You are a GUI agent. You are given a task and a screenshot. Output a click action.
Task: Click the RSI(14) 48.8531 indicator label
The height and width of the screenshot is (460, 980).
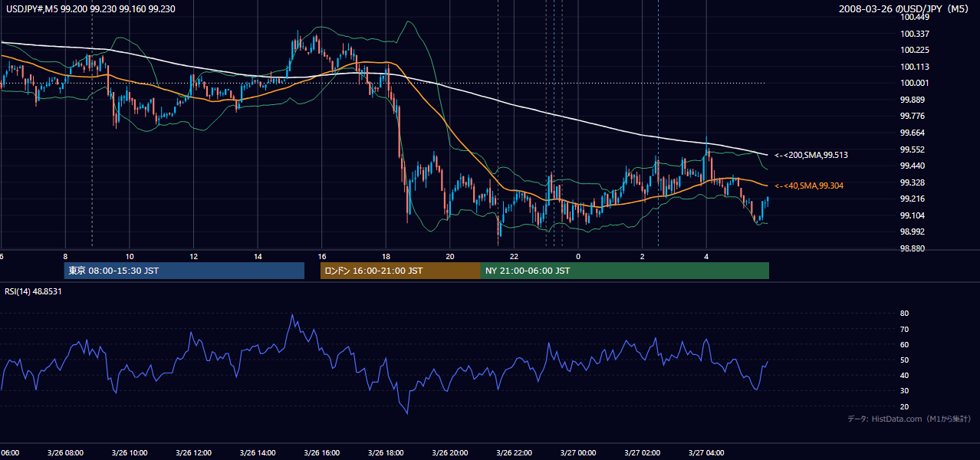coord(34,291)
